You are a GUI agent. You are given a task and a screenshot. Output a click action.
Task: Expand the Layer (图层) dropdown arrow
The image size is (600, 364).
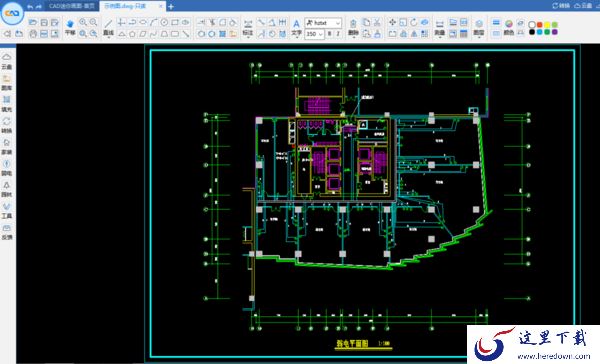point(479,38)
